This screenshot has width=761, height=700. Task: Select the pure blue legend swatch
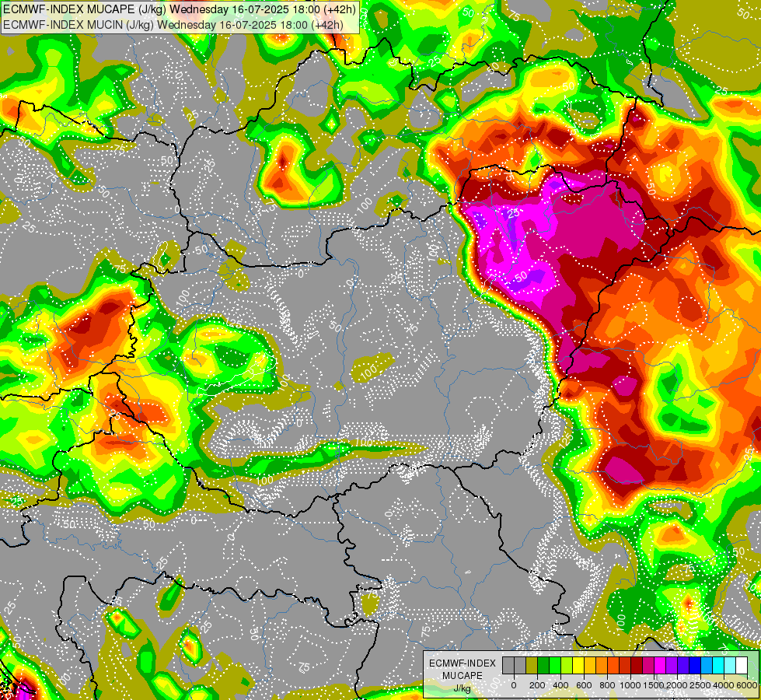[x=694, y=666]
